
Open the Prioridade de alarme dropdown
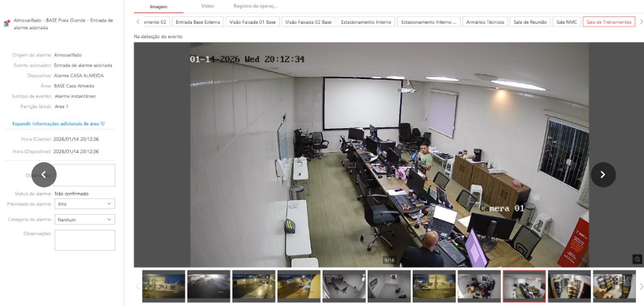tap(85, 204)
